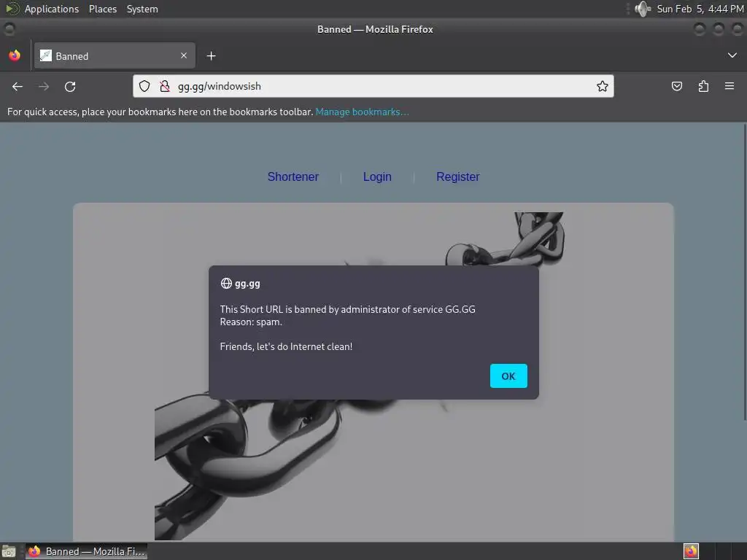Click the show desktop icon in taskbar
The image size is (747, 560).
pyautogui.click(x=9, y=551)
